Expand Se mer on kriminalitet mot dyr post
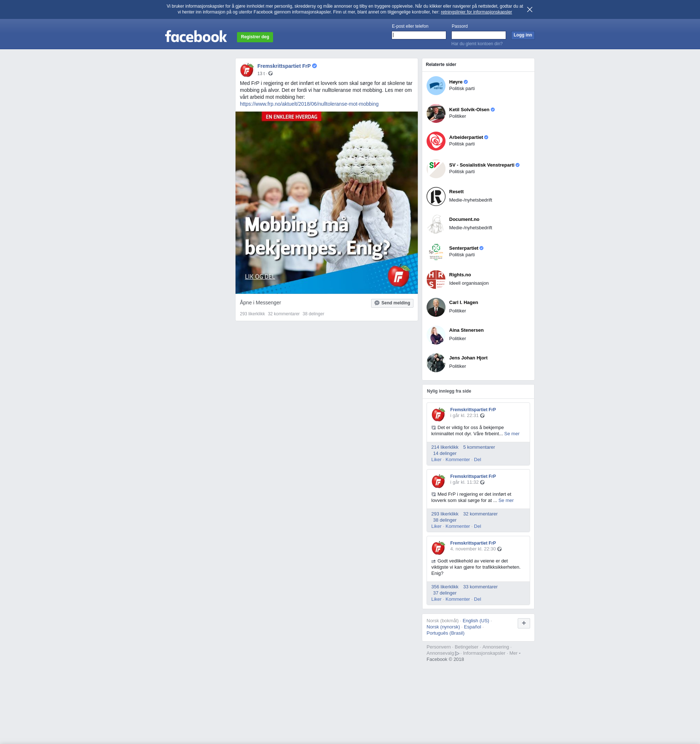 (x=512, y=434)
